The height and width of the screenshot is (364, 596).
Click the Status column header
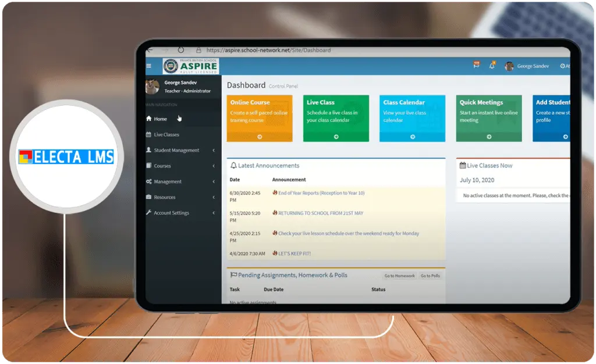pos(378,290)
